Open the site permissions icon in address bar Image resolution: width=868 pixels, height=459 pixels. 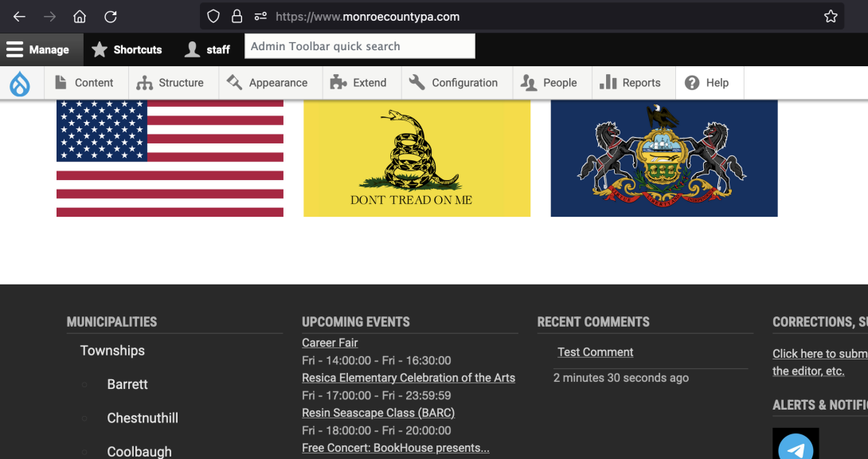click(x=260, y=17)
